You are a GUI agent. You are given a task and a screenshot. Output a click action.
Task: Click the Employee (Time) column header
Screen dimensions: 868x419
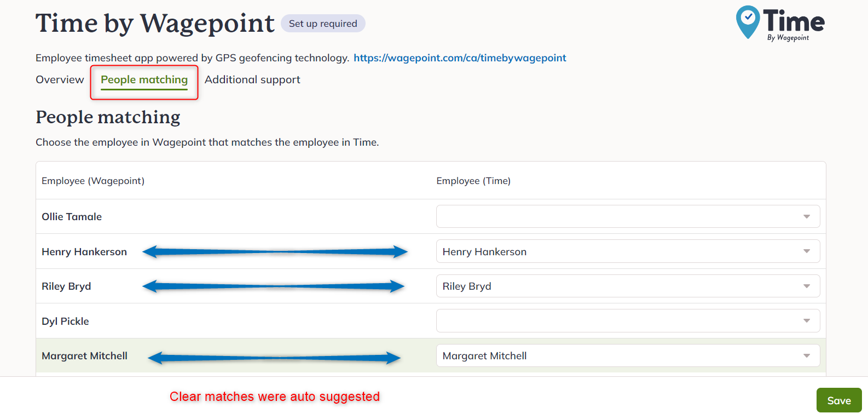pos(473,181)
